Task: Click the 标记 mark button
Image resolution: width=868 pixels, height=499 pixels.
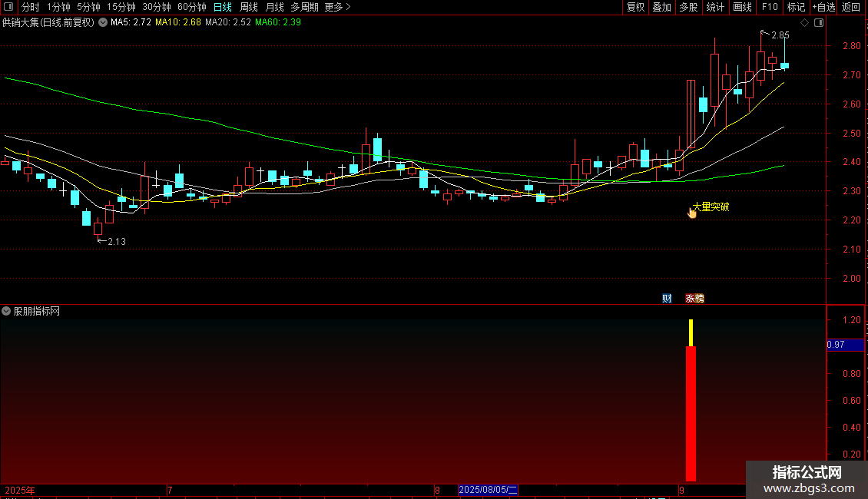Action: (x=796, y=7)
